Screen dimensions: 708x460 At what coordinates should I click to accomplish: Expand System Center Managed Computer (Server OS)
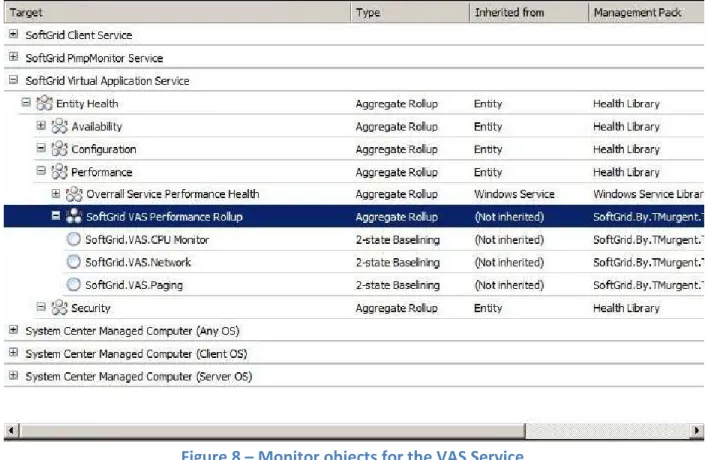[14, 375]
